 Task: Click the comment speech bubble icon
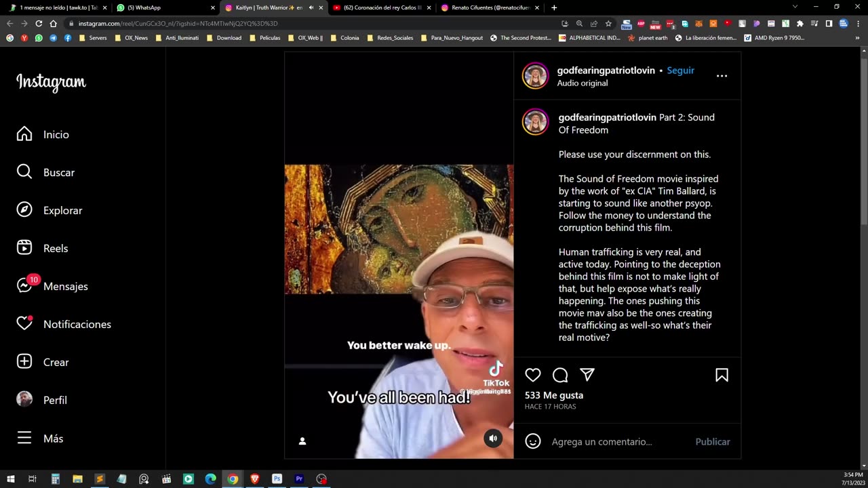coord(560,375)
